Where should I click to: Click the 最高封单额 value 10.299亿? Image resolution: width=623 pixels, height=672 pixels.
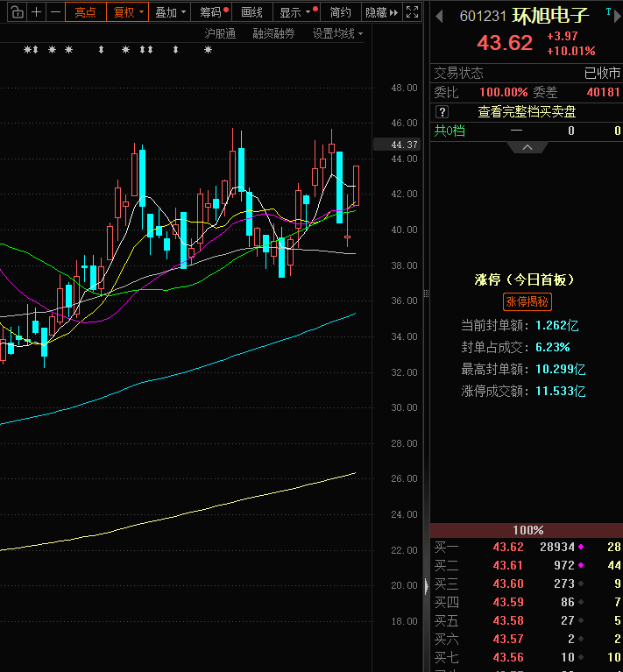click(x=561, y=369)
